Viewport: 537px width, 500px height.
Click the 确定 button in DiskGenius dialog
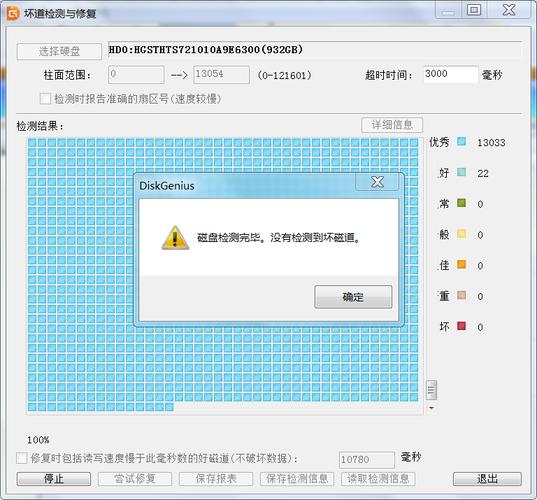353,297
